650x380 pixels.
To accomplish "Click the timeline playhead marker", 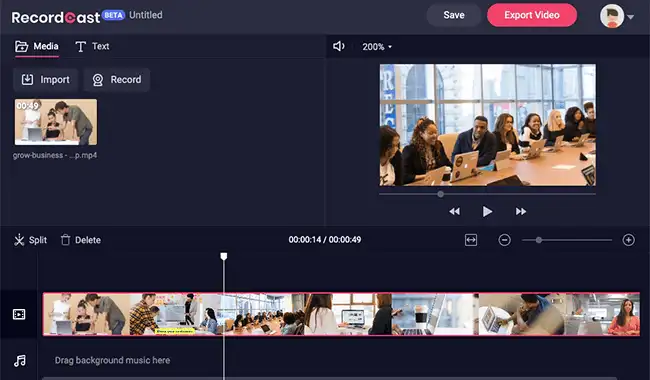I will point(224,256).
